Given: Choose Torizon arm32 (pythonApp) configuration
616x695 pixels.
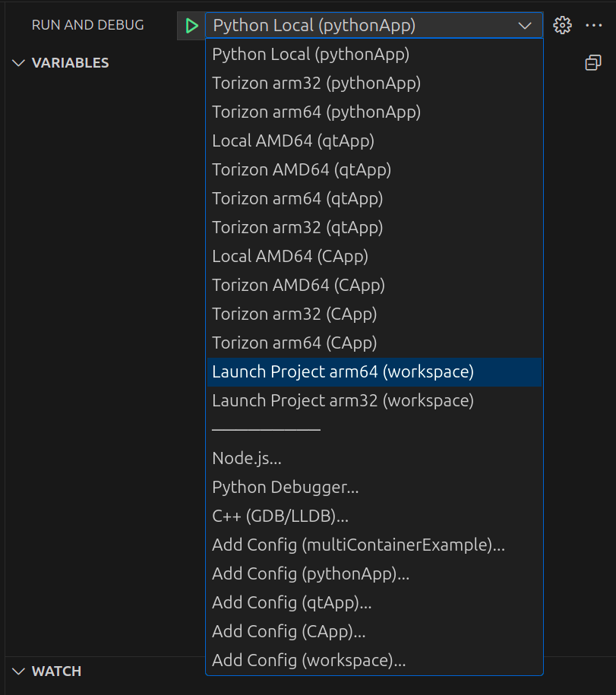Looking at the screenshot, I should point(316,84).
